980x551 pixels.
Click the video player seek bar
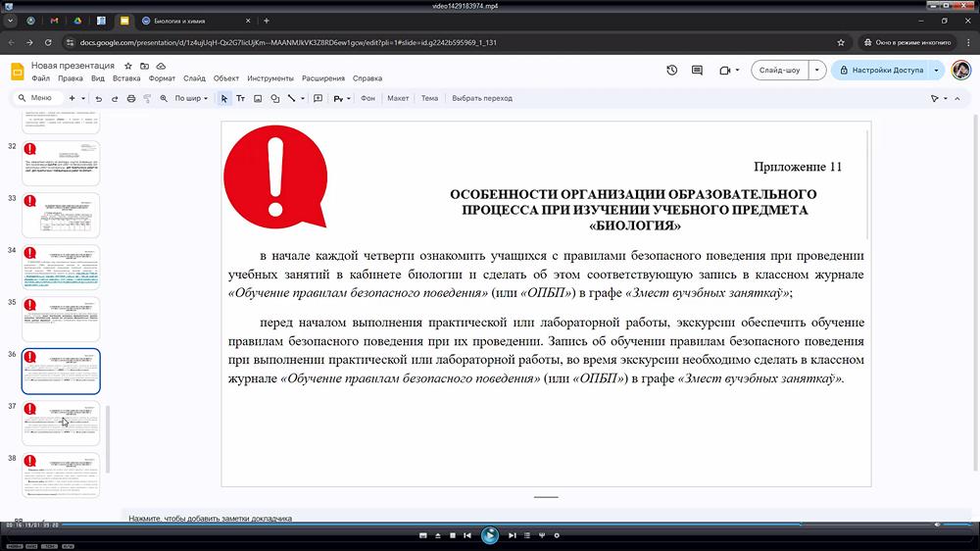[x=490, y=525]
